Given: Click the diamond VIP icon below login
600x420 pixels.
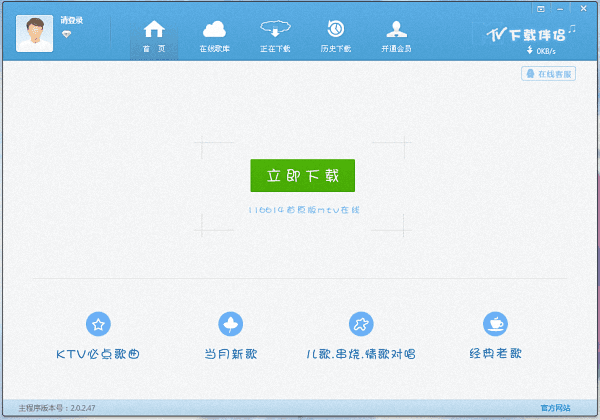Looking at the screenshot, I should pyautogui.click(x=67, y=34).
